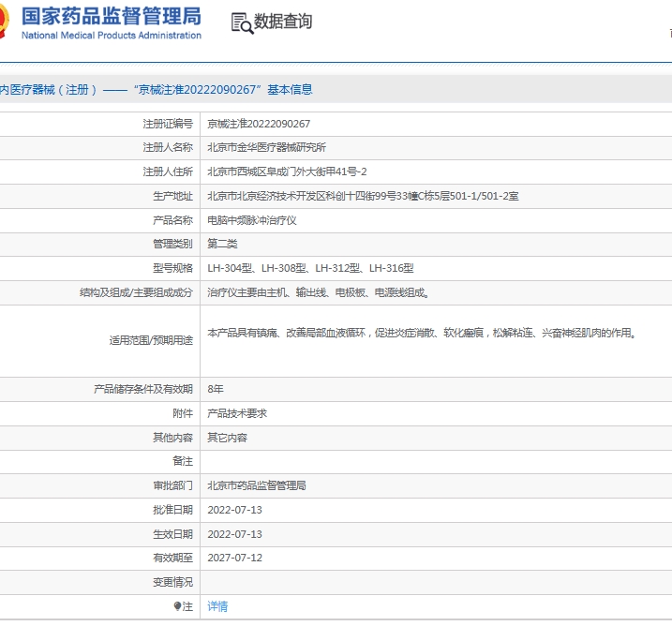This screenshot has height=626, width=672.
Task: Click the 生效日期 label
Action: coord(173,534)
